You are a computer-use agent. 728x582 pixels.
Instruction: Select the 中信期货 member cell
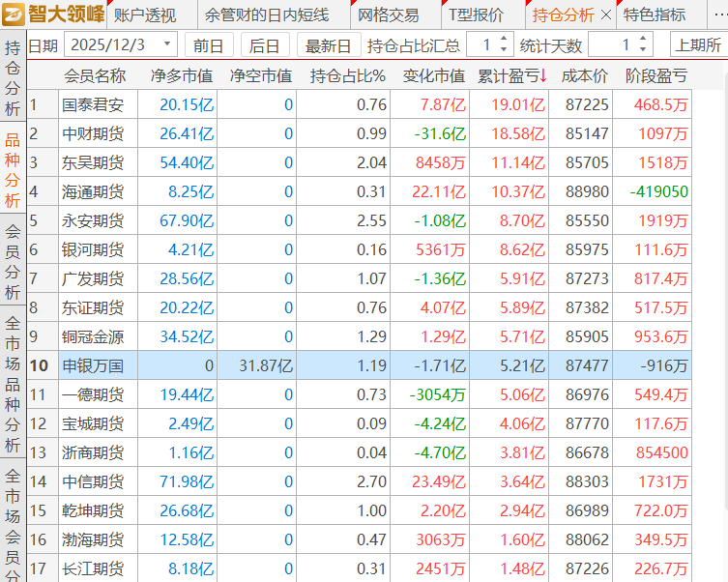98,481
